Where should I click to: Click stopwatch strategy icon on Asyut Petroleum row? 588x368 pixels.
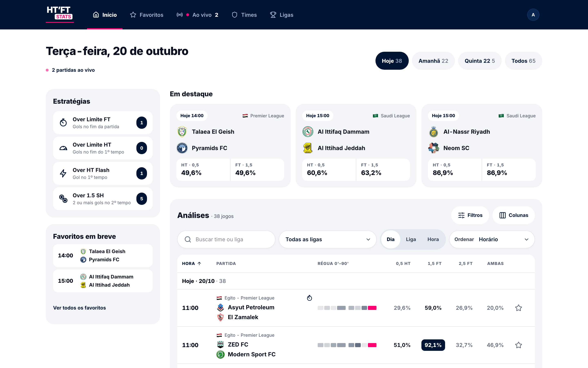pos(309,298)
